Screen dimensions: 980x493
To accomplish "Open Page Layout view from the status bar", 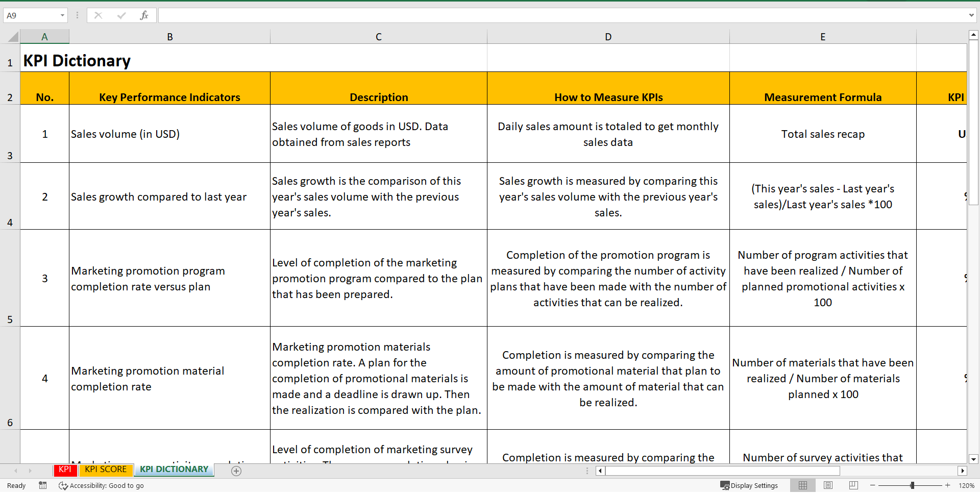I will [827, 485].
